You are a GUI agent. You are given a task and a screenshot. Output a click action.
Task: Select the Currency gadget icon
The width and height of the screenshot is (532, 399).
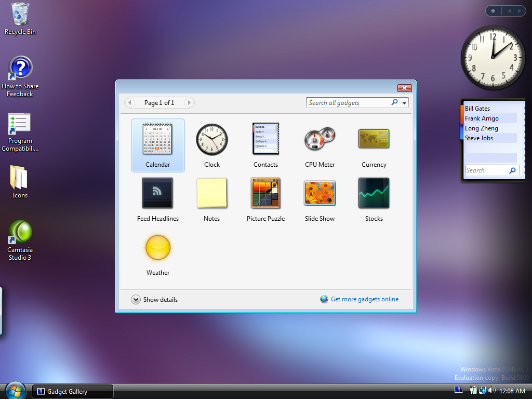pos(374,139)
